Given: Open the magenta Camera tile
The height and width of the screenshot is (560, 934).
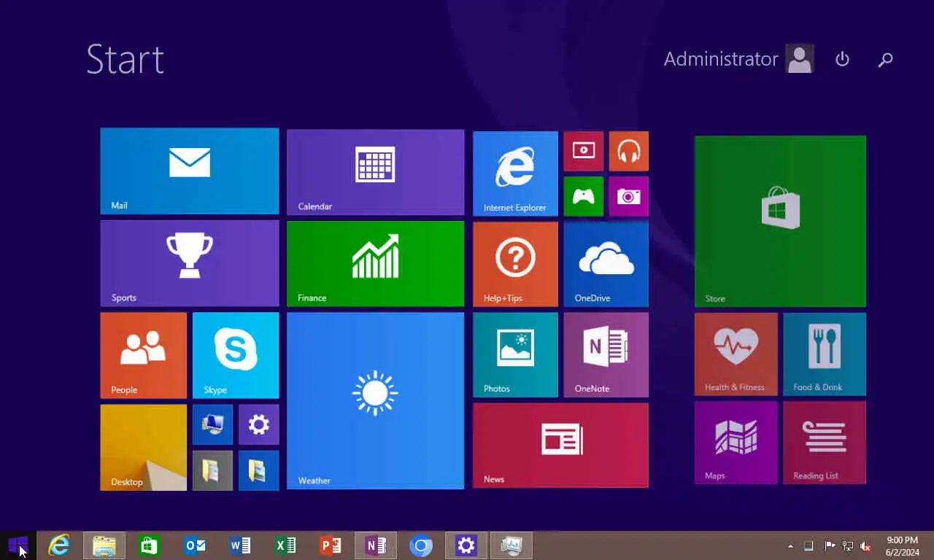Looking at the screenshot, I should coord(628,196).
